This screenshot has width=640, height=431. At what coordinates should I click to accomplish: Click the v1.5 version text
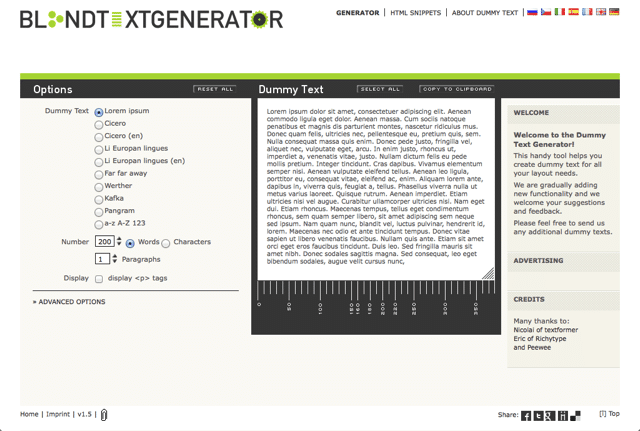pos(84,414)
